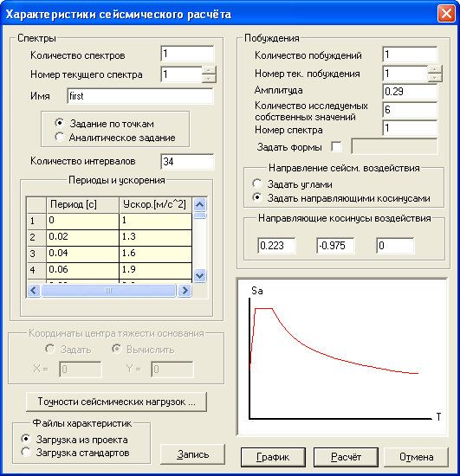Decrement the current spectrum number spinner
Image resolution: width=460 pixels, height=476 pixels.
209,78
